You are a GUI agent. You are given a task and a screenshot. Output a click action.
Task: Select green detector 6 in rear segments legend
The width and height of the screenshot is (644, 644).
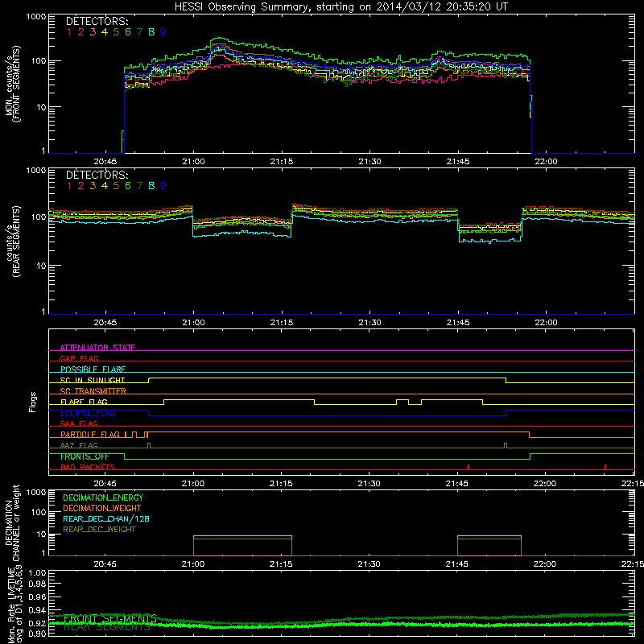128,186
